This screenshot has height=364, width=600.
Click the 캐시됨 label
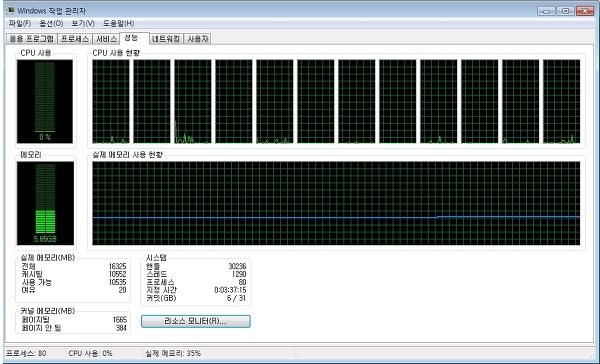pyautogui.click(x=32, y=274)
